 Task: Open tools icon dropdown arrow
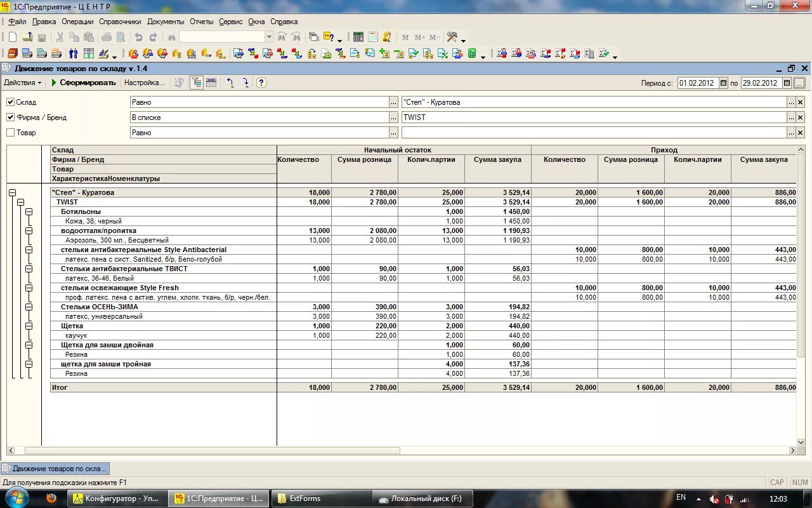click(x=463, y=40)
